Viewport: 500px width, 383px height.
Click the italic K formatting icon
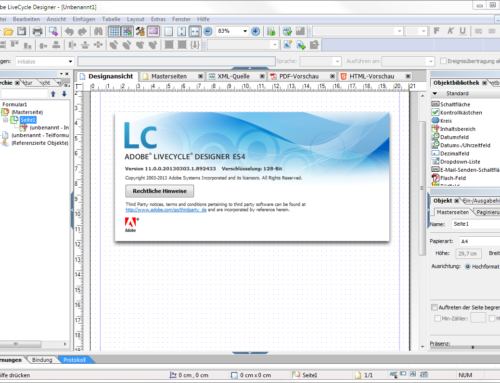tap(450, 31)
